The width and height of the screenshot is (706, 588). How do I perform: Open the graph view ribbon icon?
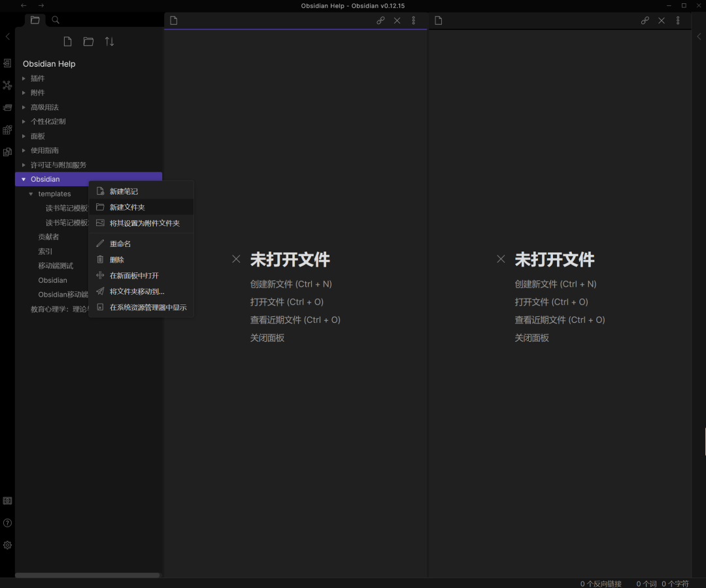[x=7, y=85]
